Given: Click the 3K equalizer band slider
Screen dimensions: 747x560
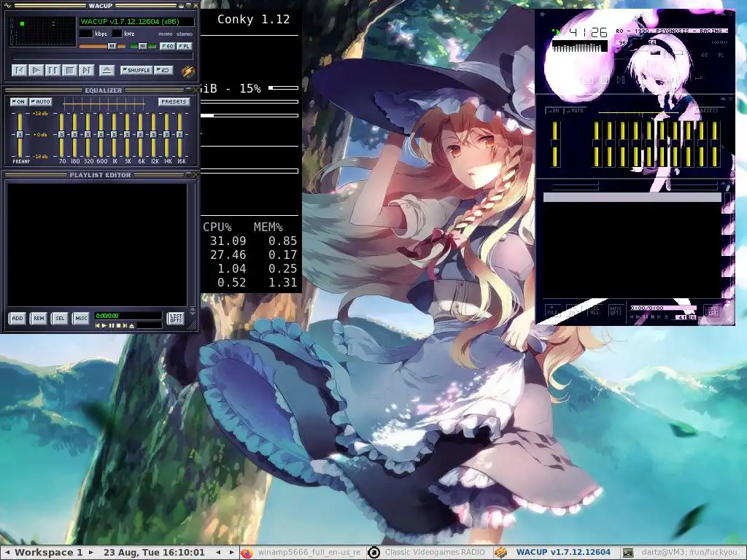Looking at the screenshot, I should [127, 135].
